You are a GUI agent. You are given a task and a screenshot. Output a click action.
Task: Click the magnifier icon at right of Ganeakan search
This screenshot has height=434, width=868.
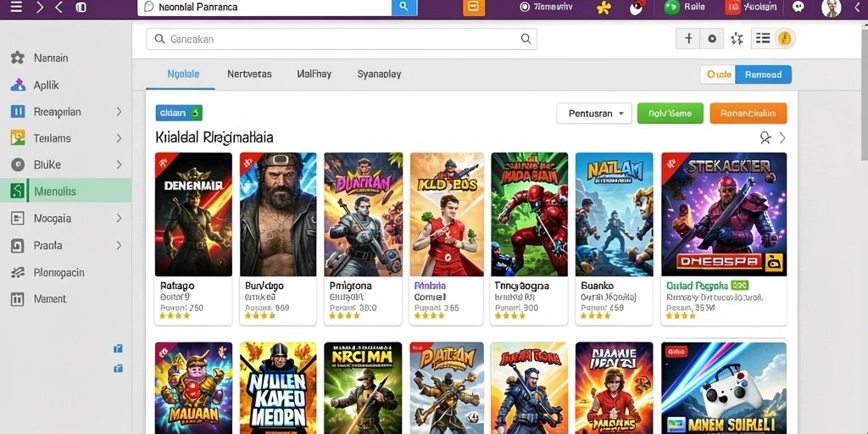[526, 39]
